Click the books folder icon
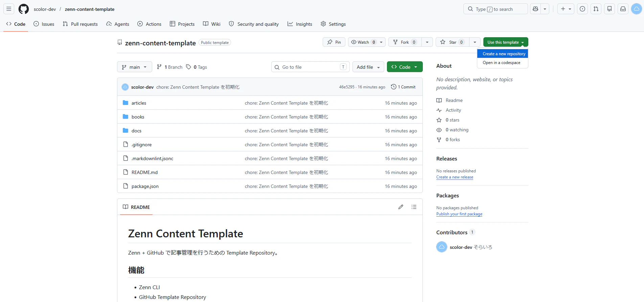Image resolution: width=644 pixels, height=302 pixels. coord(125,116)
